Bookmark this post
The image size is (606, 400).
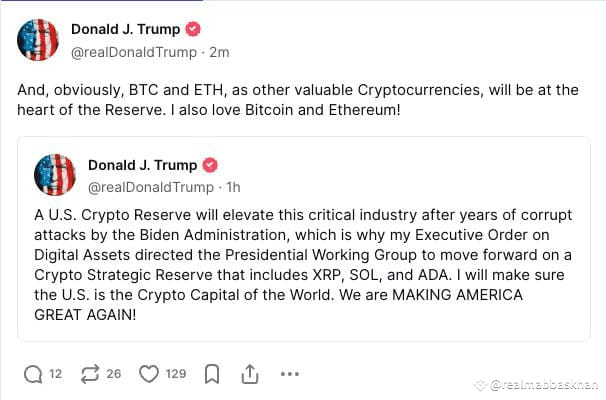point(212,374)
